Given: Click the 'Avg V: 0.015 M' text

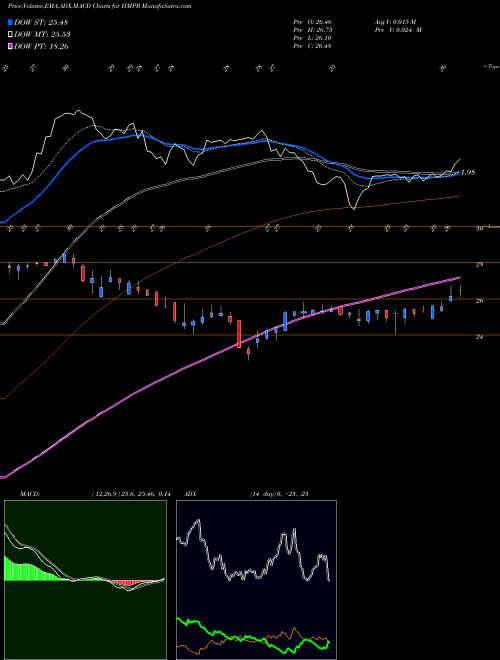Looking at the screenshot, I should pyautogui.click(x=398, y=21).
